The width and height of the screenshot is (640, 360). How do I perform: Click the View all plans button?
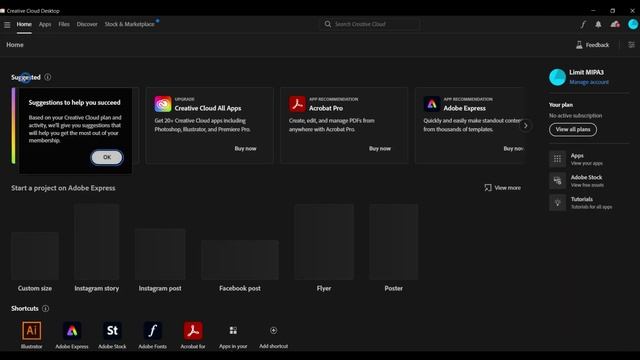(x=573, y=129)
